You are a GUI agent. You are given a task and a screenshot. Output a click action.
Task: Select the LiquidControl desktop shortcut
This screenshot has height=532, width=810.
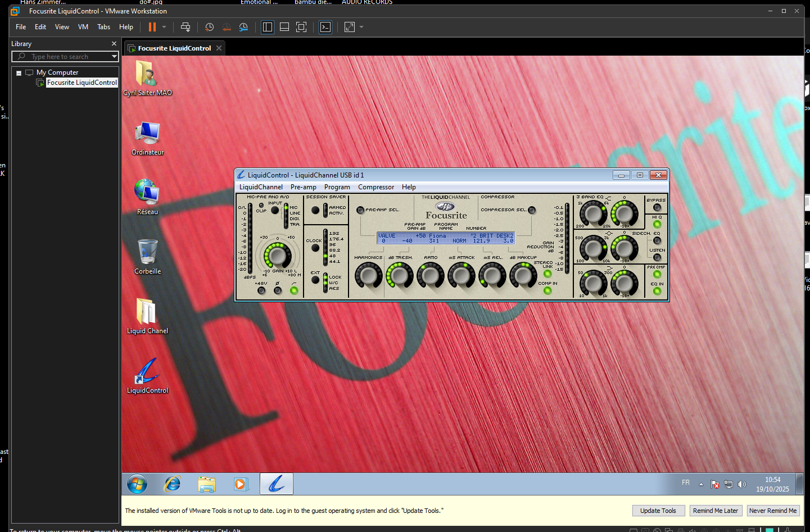click(x=147, y=375)
